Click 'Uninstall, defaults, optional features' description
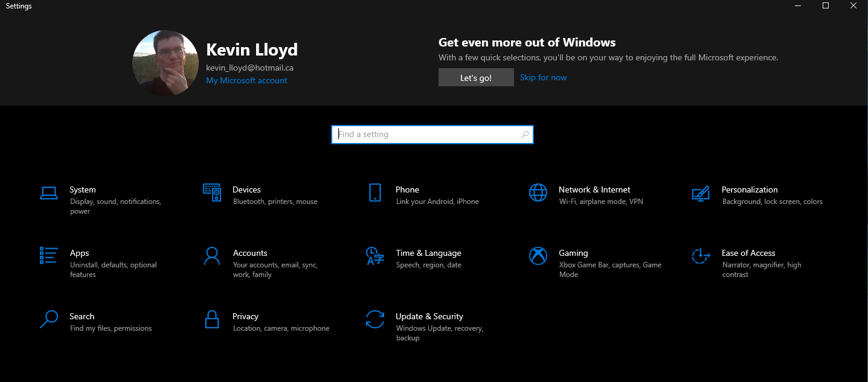The height and width of the screenshot is (382, 868). click(114, 270)
